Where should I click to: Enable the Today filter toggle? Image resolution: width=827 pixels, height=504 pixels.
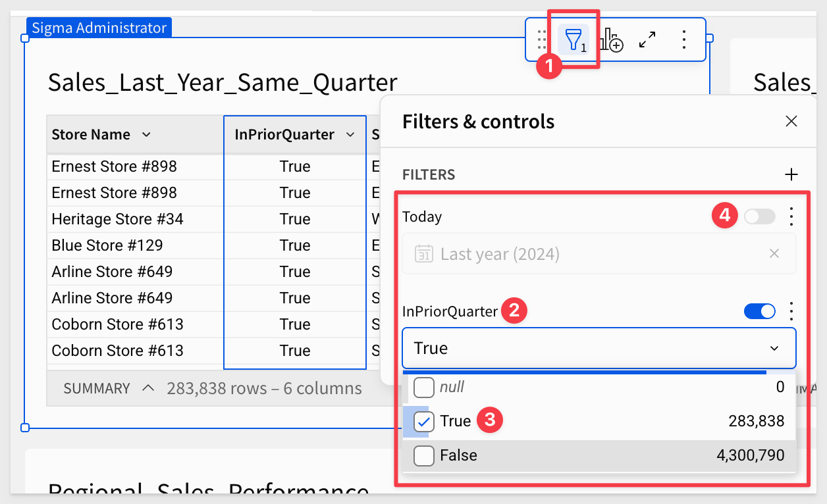coord(760,216)
